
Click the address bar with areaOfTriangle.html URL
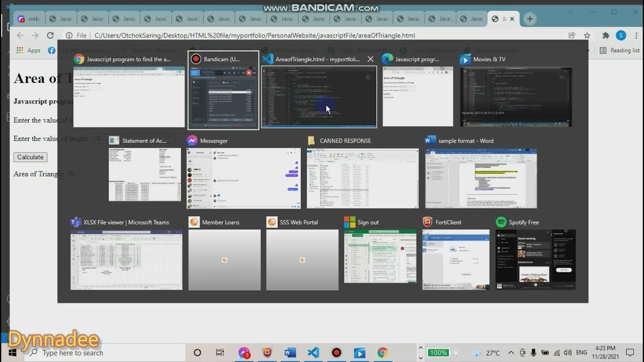(255, 35)
